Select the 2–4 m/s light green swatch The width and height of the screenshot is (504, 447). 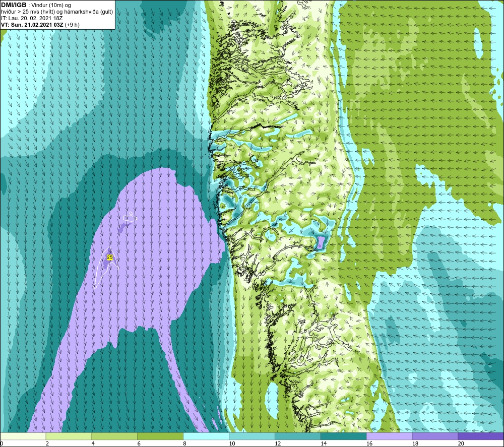69,436
